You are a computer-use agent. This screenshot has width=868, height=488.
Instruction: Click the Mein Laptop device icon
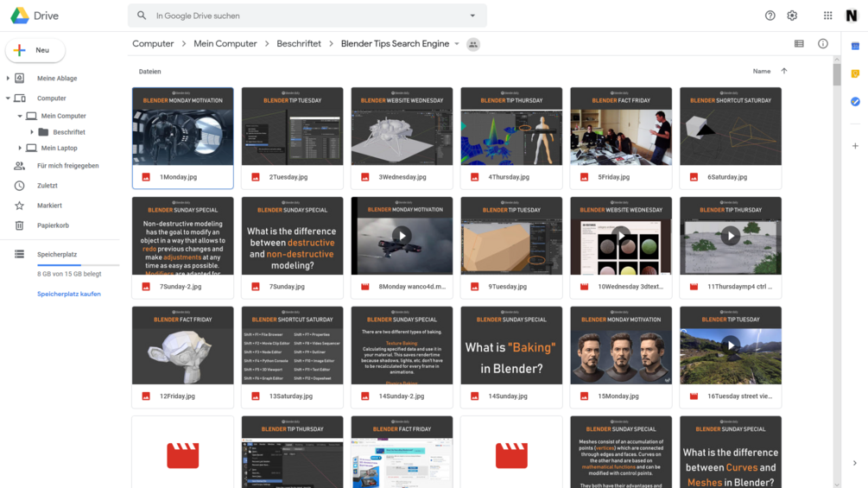(32, 148)
